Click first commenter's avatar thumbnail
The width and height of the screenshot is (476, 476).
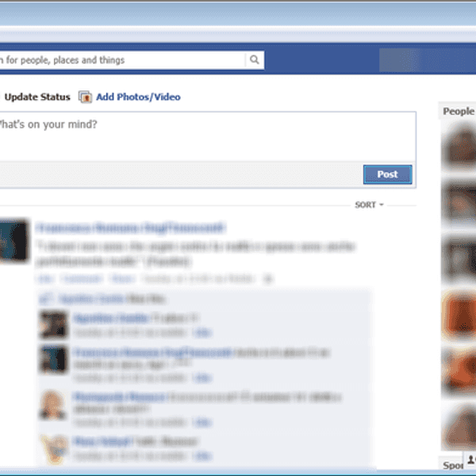click(53, 324)
